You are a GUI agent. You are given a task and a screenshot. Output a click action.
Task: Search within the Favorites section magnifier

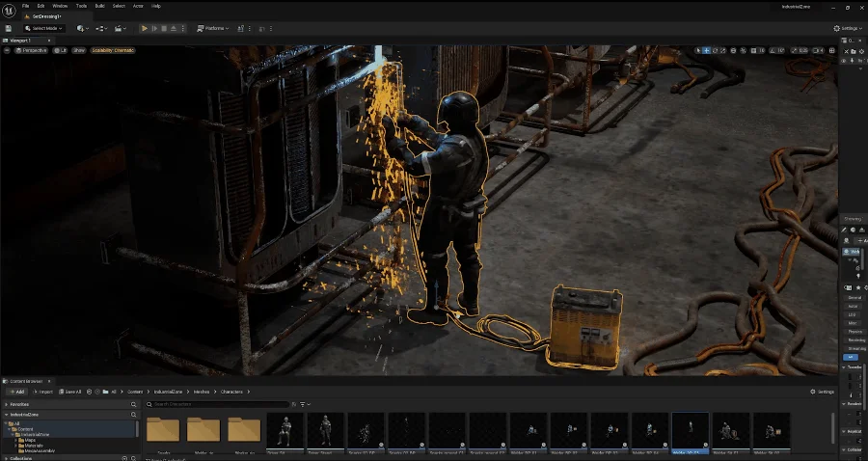click(133, 404)
